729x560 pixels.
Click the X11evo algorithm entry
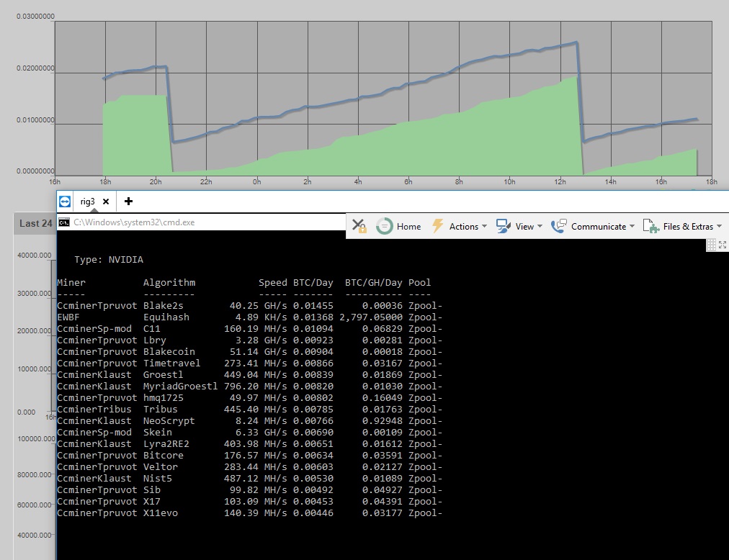(x=161, y=513)
